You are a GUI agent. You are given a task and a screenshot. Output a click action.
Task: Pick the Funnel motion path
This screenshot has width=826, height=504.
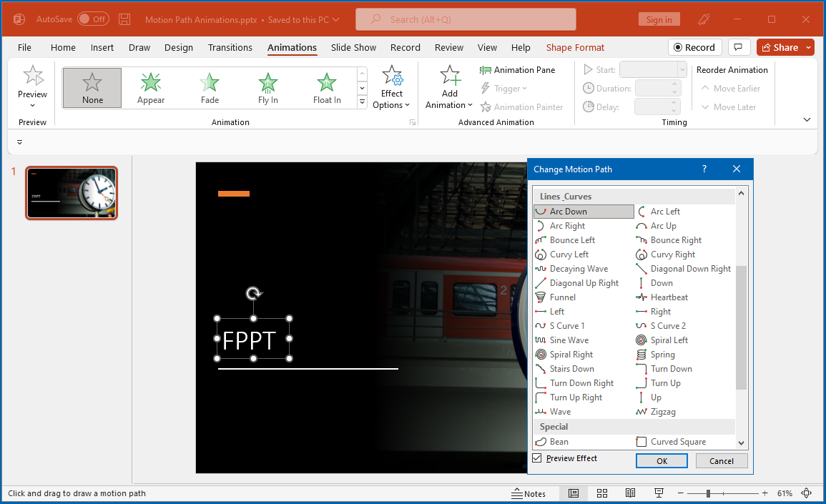point(562,297)
